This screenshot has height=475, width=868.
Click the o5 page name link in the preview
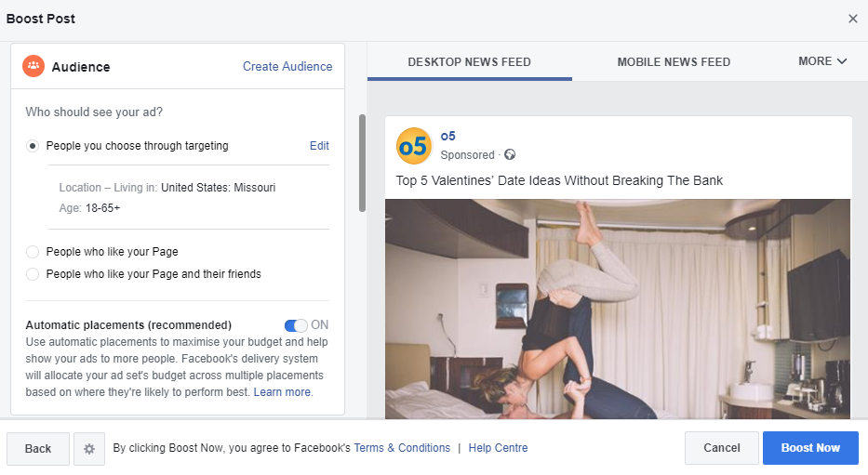447,136
